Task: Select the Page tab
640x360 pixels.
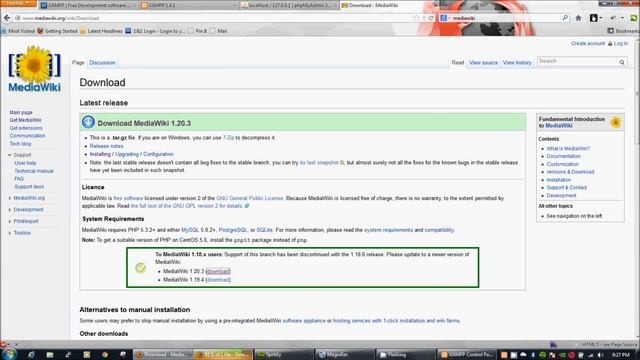Action: click(78, 63)
